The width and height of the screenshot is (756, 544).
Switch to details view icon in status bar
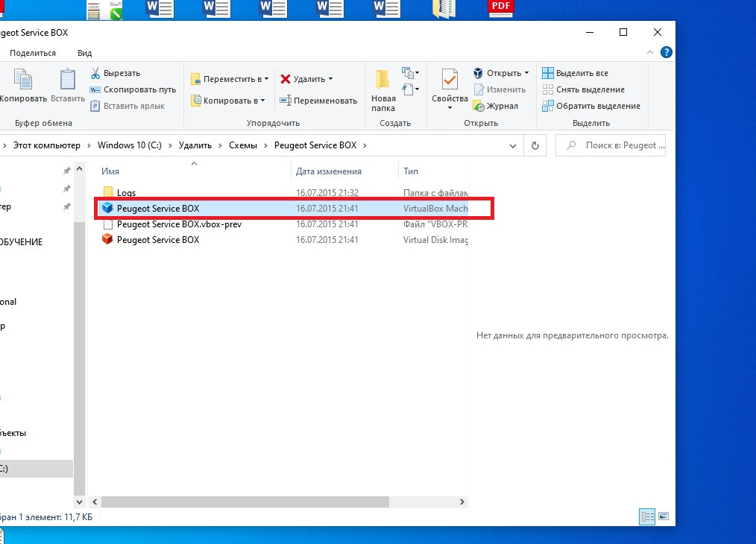coord(647,516)
